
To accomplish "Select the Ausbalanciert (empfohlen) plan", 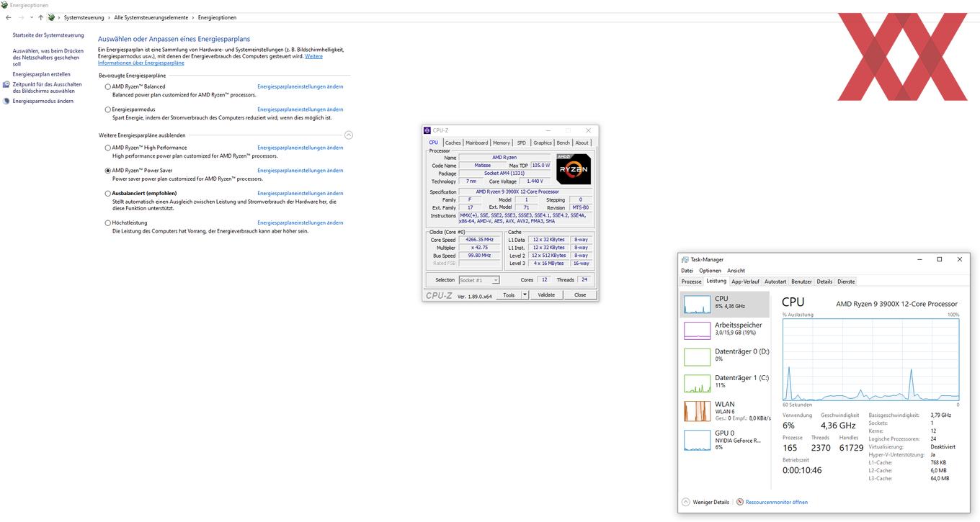I will (x=108, y=193).
